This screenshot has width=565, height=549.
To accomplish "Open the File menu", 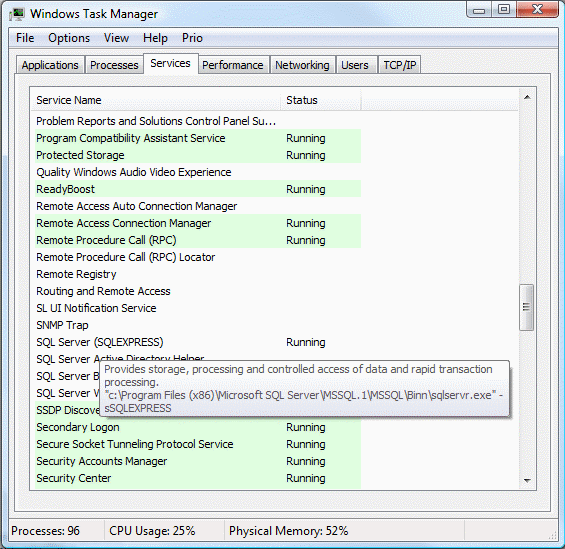I will 25,38.
